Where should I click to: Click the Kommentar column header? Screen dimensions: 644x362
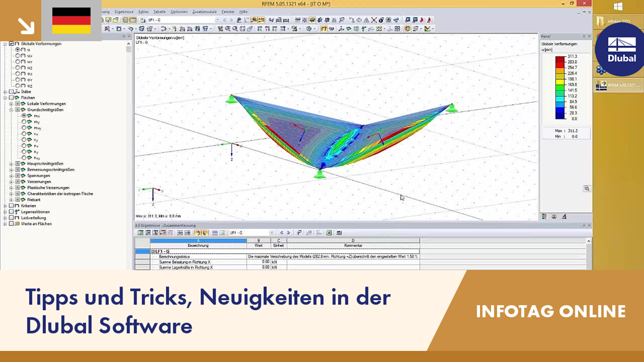tap(353, 246)
